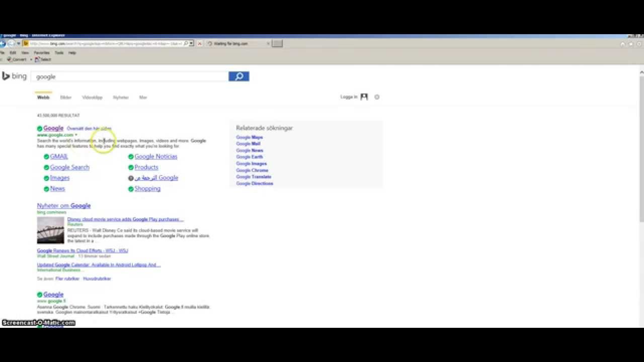Click the Bing search box containing google
This screenshot has width=644, height=362.
click(130, 76)
